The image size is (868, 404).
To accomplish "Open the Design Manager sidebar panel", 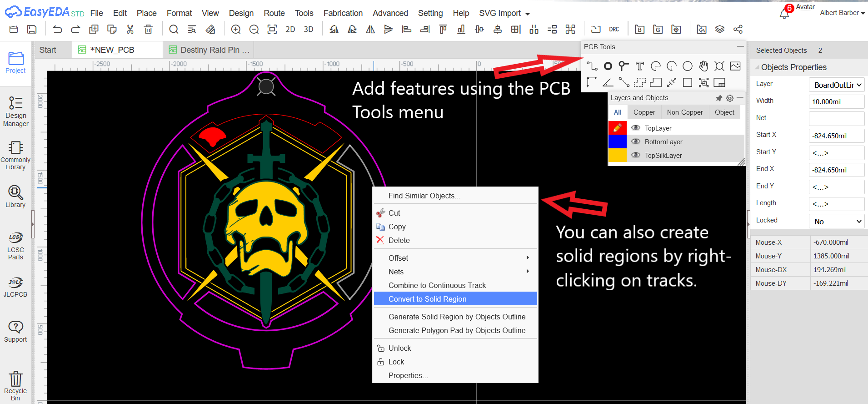I will pos(15,111).
